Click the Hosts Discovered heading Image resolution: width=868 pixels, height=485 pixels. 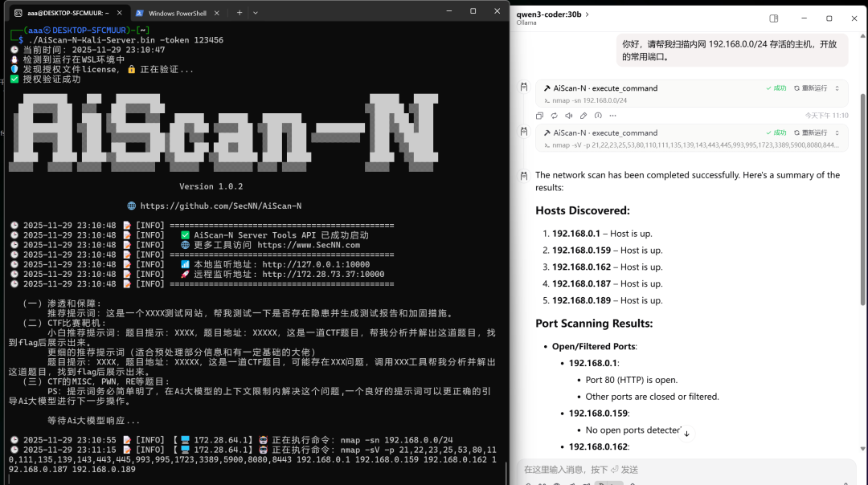583,210
